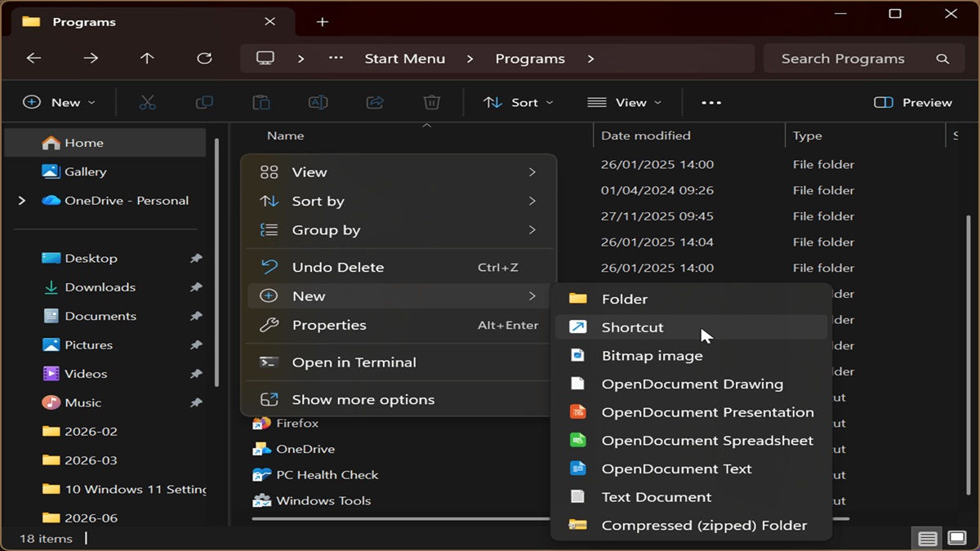The image size is (980, 551).
Task: Open PC Health Check shortcut
Action: pos(315,474)
